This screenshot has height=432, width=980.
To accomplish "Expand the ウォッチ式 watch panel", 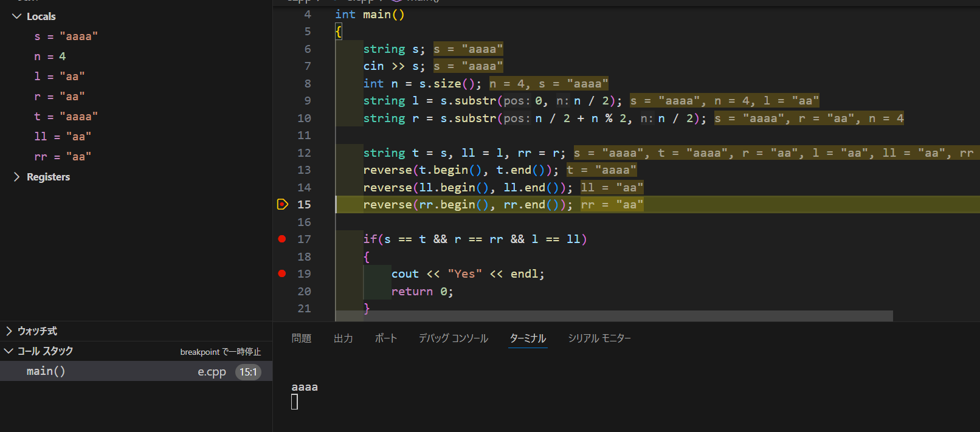I will 9,331.
